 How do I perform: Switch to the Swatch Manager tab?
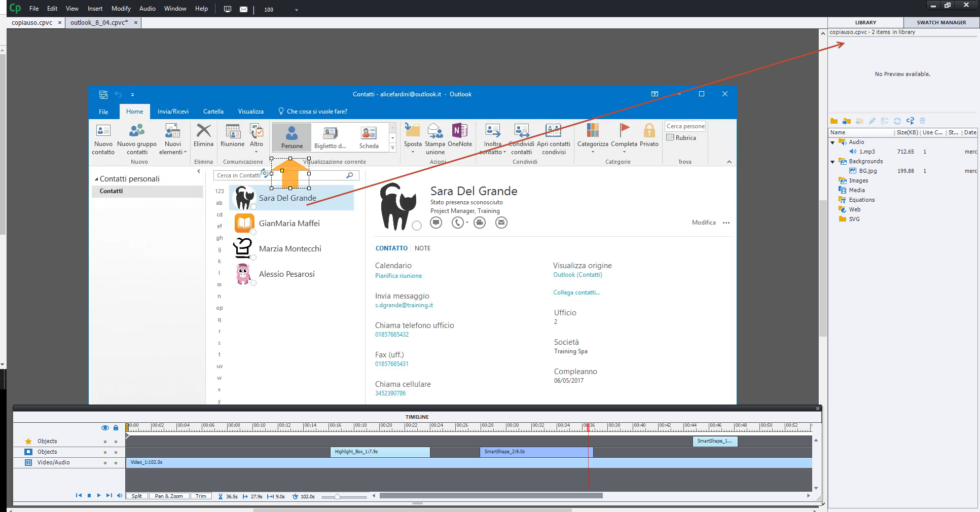point(941,23)
